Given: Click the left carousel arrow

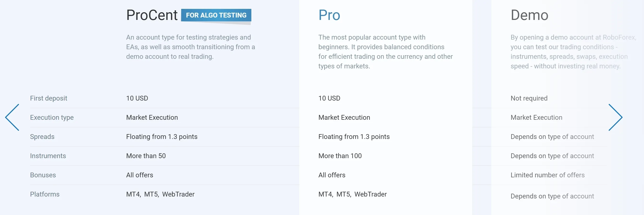Looking at the screenshot, I should click(x=12, y=117).
